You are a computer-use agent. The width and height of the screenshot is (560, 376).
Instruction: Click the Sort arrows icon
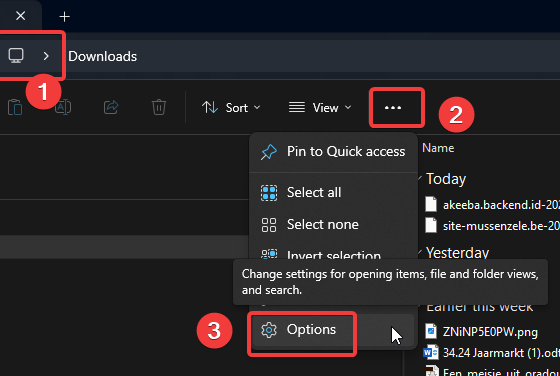(210, 107)
